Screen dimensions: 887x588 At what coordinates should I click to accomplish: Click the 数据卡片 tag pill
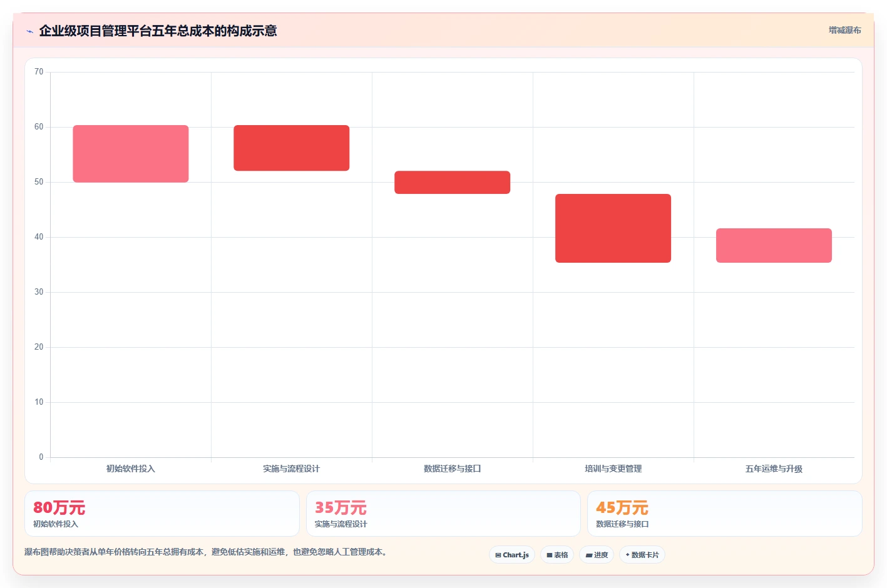pyautogui.click(x=642, y=555)
